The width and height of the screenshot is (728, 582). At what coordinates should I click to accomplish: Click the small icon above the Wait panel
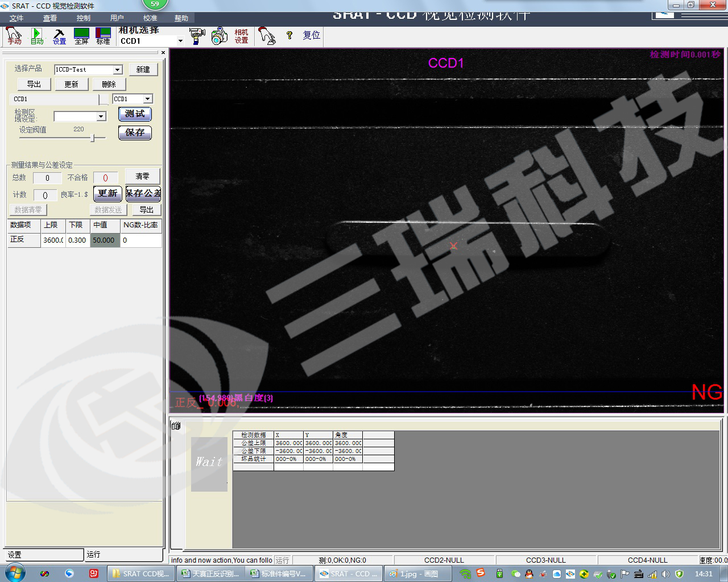pyautogui.click(x=176, y=426)
